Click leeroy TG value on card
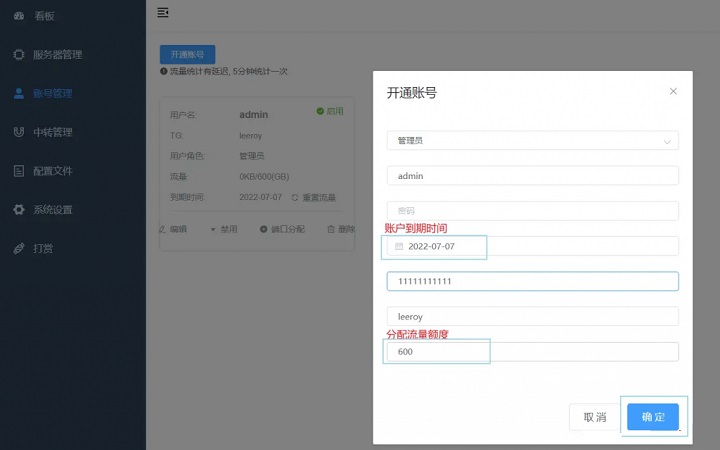This screenshot has height=450, width=720. pos(250,136)
